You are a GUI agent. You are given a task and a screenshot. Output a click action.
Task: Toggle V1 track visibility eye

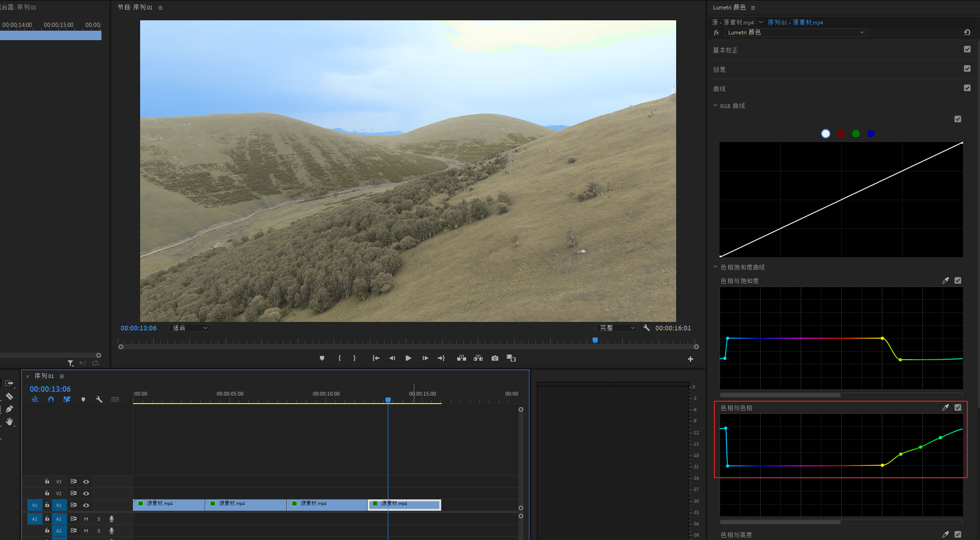(x=86, y=505)
